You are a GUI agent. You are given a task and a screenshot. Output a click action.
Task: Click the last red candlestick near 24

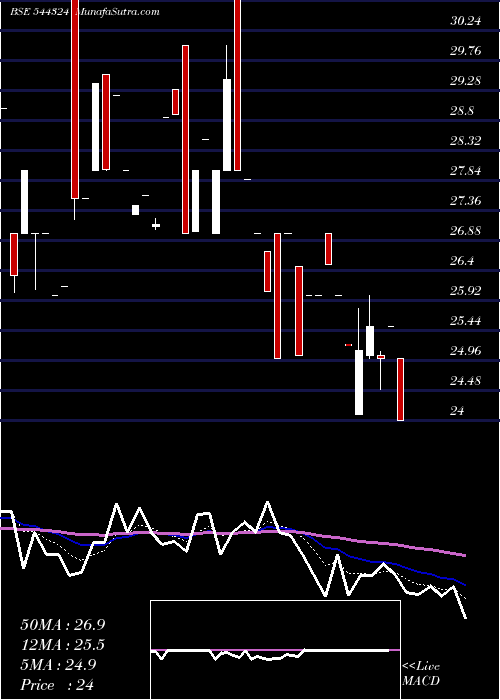(400, 389)
